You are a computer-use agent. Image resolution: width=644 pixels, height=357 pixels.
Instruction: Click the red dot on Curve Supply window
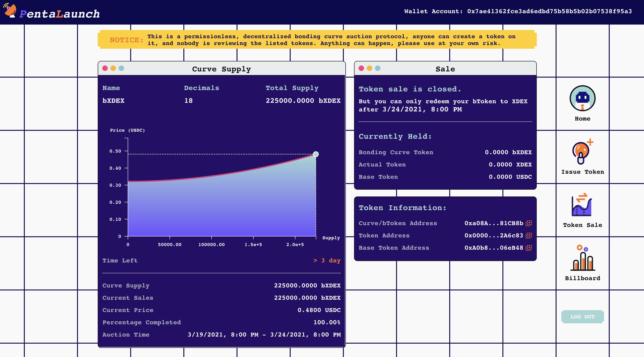105,68
